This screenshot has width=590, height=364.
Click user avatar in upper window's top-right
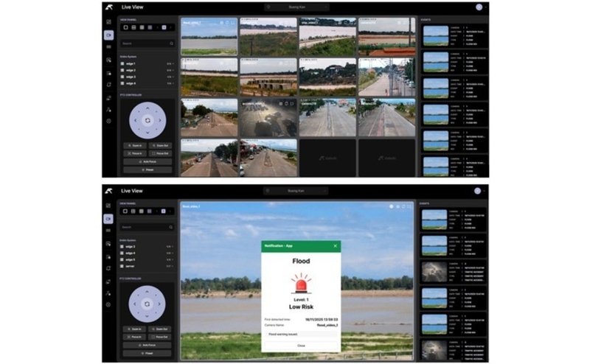coord(479,7)
